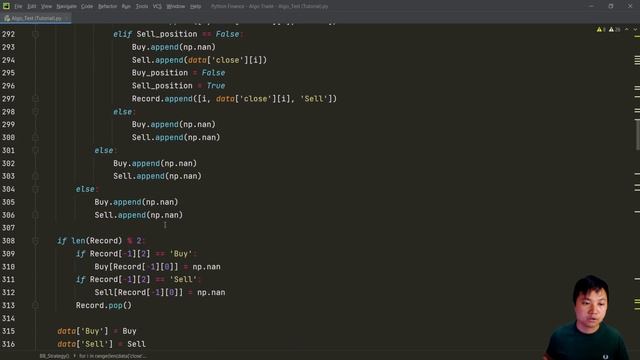This screenshot has height=360, width=640.
Task: Click "data['Buy'] = Buy" on line 315
Action: (97, 331)
